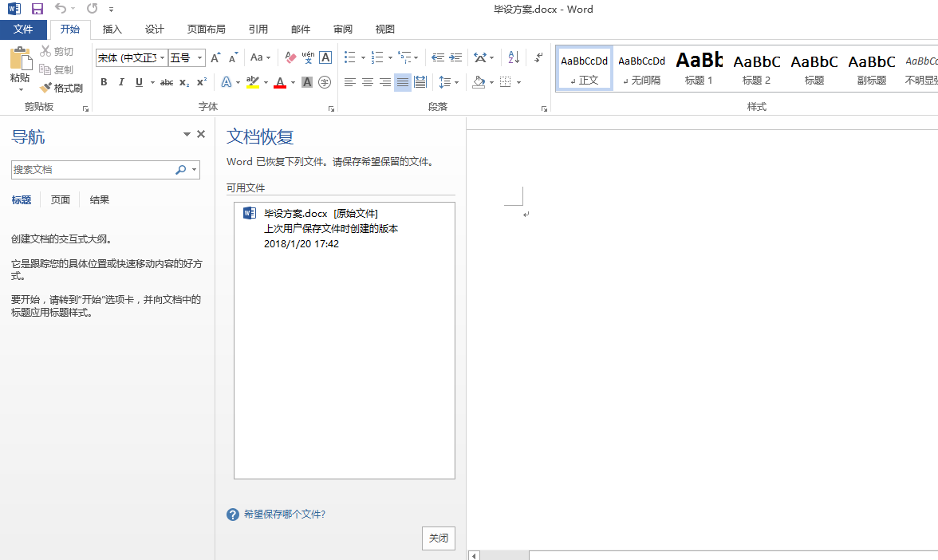The width and height of the screenshot is (938, 560).
Task: Show or hide paragraph marks
Action: (538, 57)
